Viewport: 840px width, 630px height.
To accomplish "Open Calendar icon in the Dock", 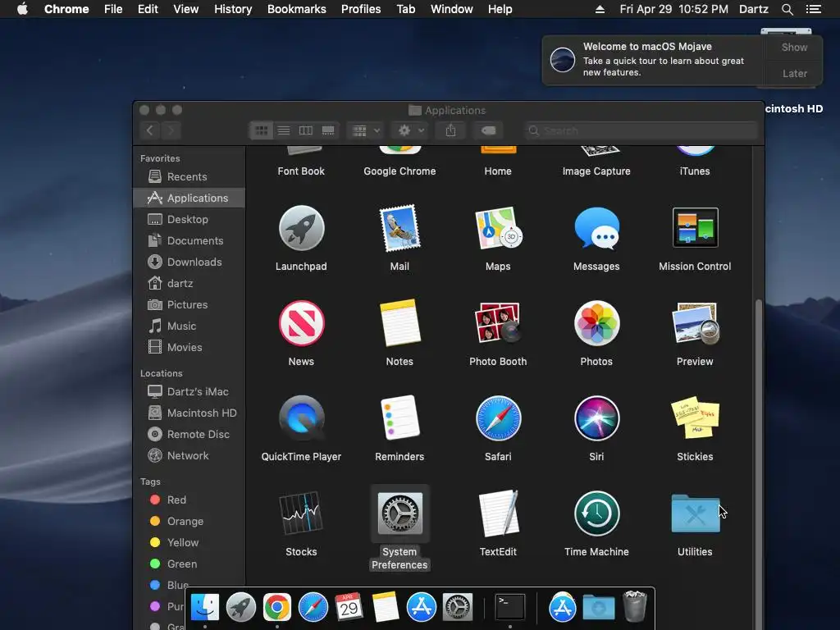I will [x=349, y=607].
